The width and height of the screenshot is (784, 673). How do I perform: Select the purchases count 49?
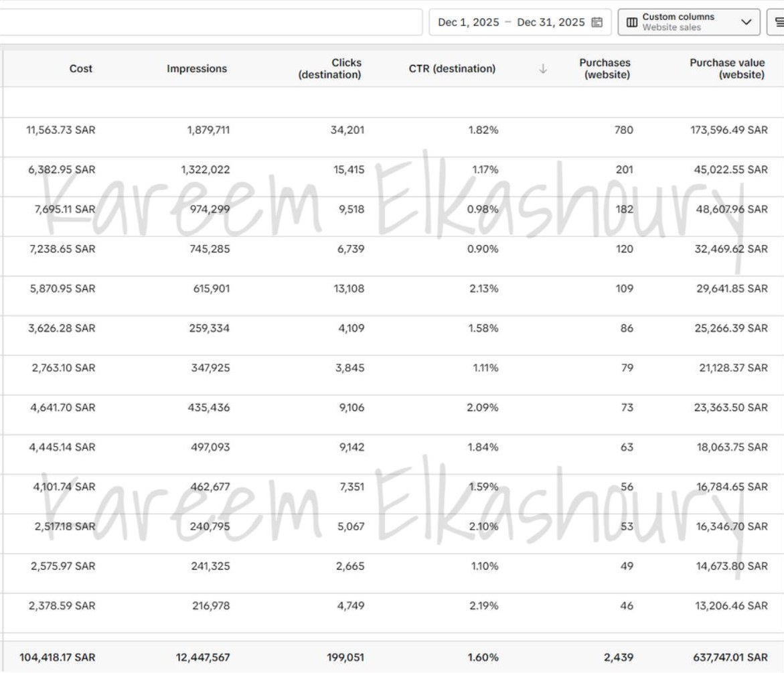click(627, 566)
